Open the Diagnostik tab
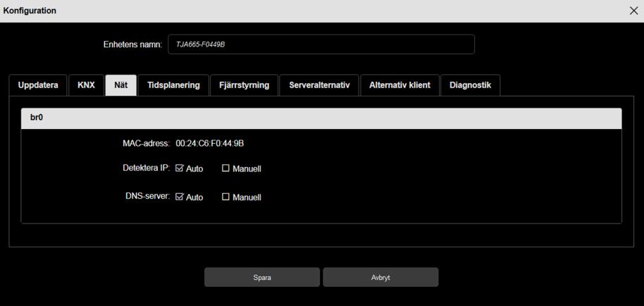This screenshot has width=644, height=306. coord(470,85)
